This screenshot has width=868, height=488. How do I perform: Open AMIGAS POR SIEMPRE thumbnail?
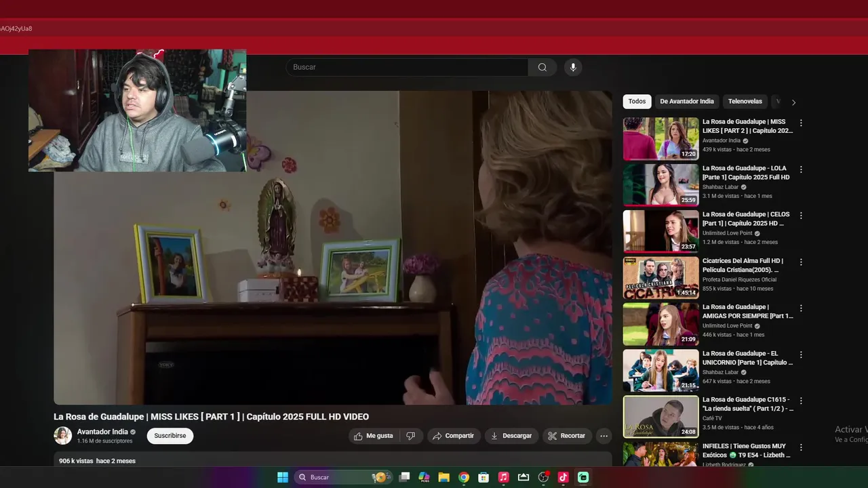[x=660, y=324]
